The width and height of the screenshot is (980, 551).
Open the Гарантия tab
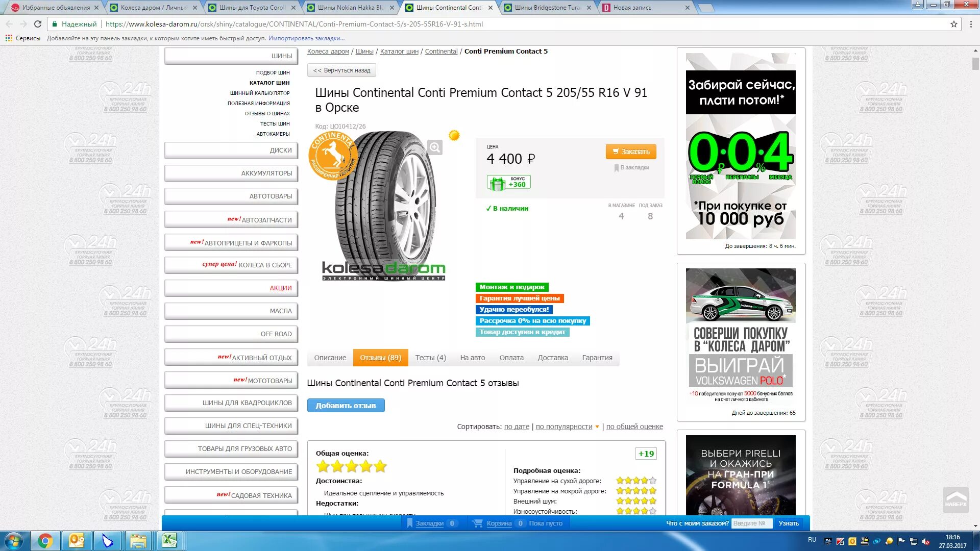597,358
